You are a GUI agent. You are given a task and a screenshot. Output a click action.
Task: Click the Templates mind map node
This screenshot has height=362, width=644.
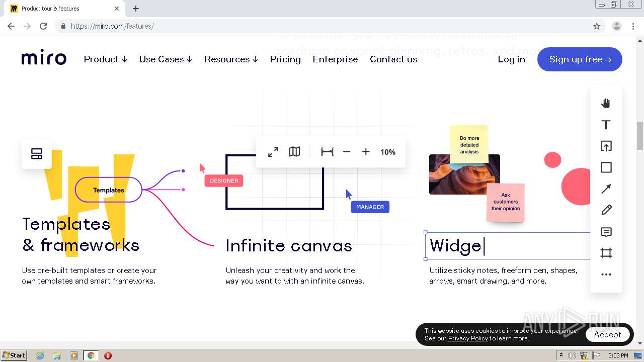click(109, 190)
